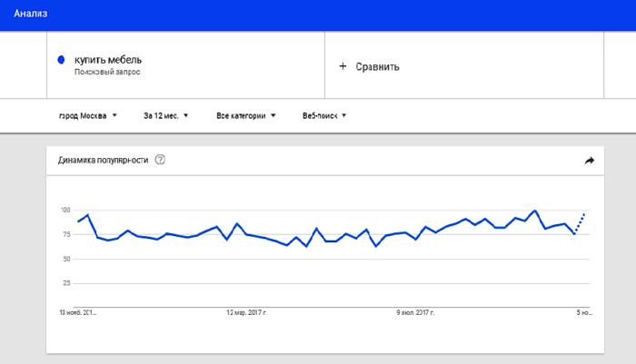Open the Все категории dropdown
The image size is (636, 364).
[x=245, y=115]
